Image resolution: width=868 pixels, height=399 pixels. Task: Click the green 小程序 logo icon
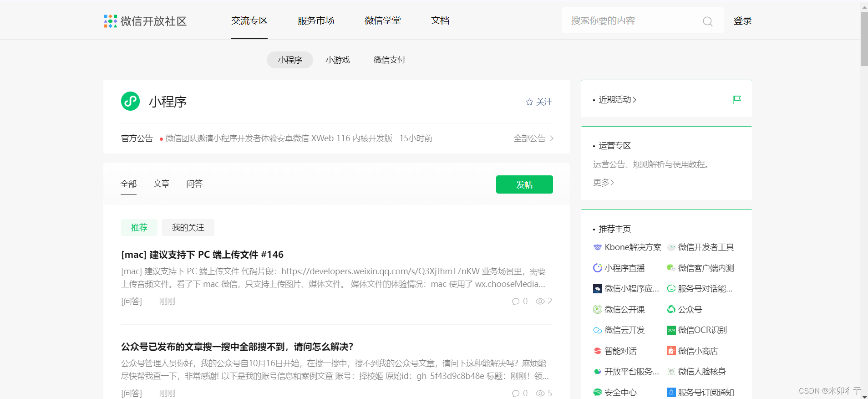(x=130, y=101)
